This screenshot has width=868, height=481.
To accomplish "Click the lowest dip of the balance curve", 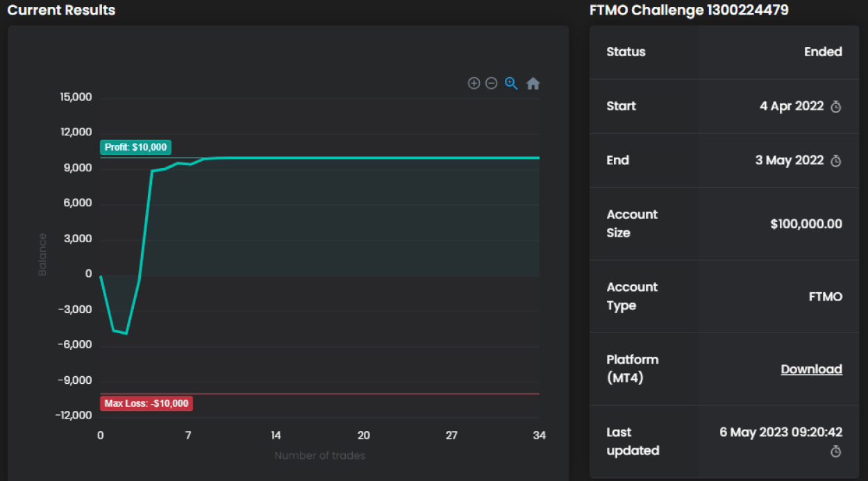I will coord(126,333).
